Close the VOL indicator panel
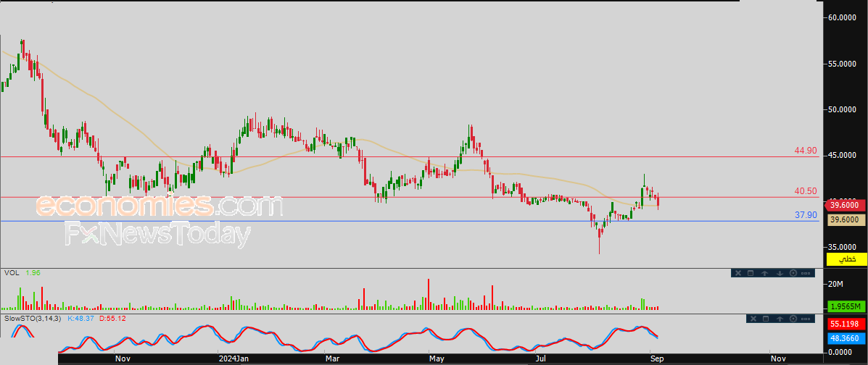 coord(737,272)
